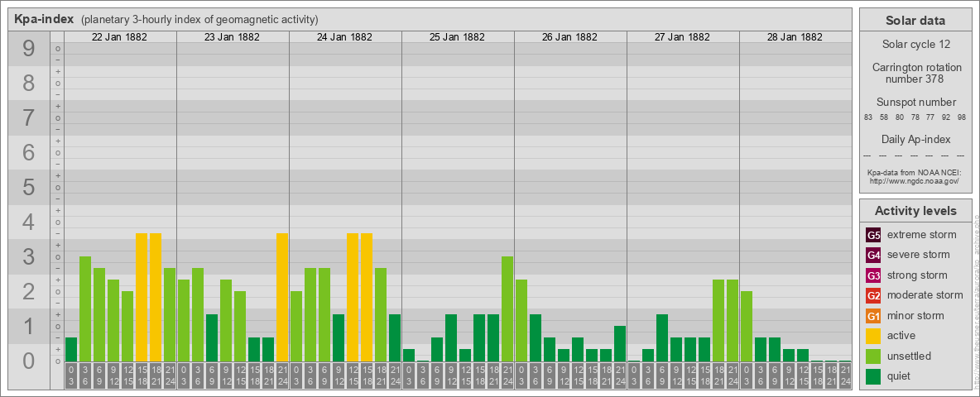
Task: Click the G2 moderate storm badge
Action: click(x=873, y=295)
